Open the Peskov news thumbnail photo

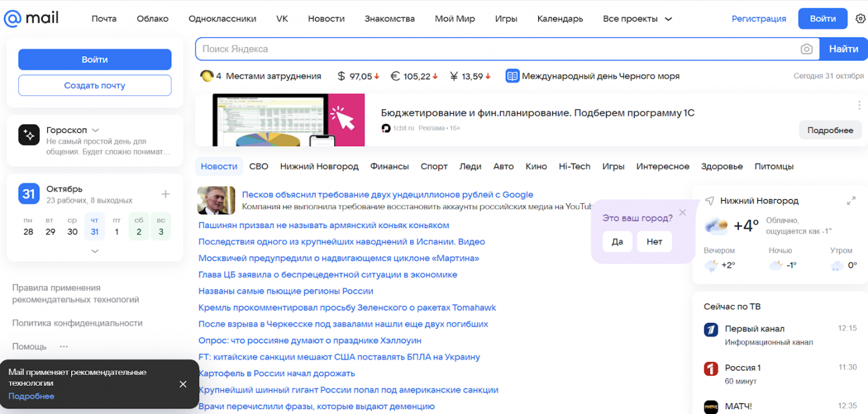(x=216, y=201)
